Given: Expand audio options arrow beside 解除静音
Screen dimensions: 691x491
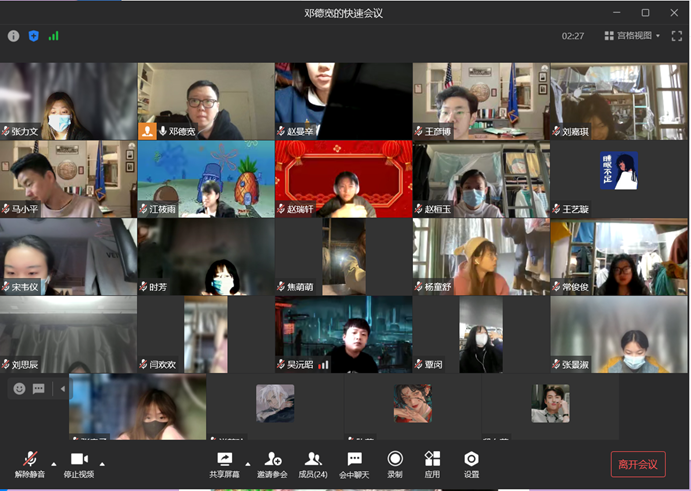Looking at the screenshot, I should pos(53,464).
